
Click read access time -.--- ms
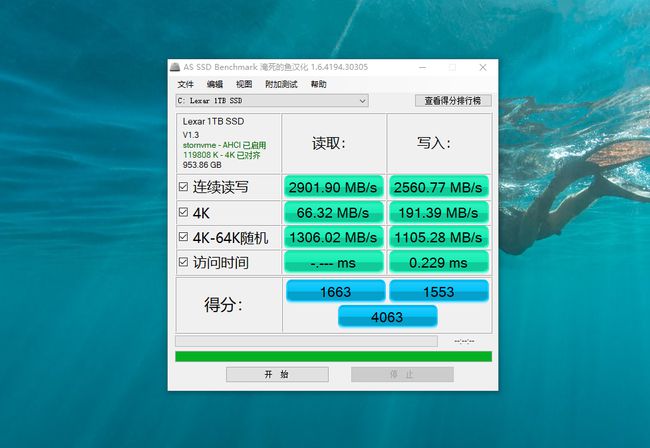click(333, 262)
